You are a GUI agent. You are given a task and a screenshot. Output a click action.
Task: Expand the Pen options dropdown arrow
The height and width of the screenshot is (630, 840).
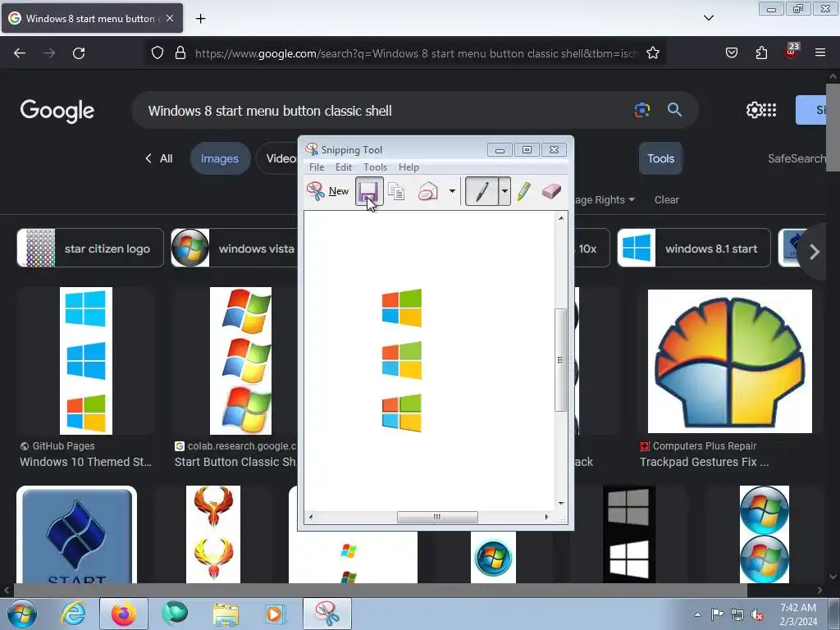click(x=504, y=191)
